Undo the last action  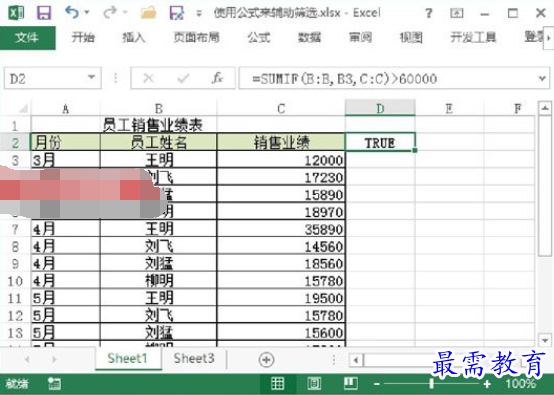[72, 13]
